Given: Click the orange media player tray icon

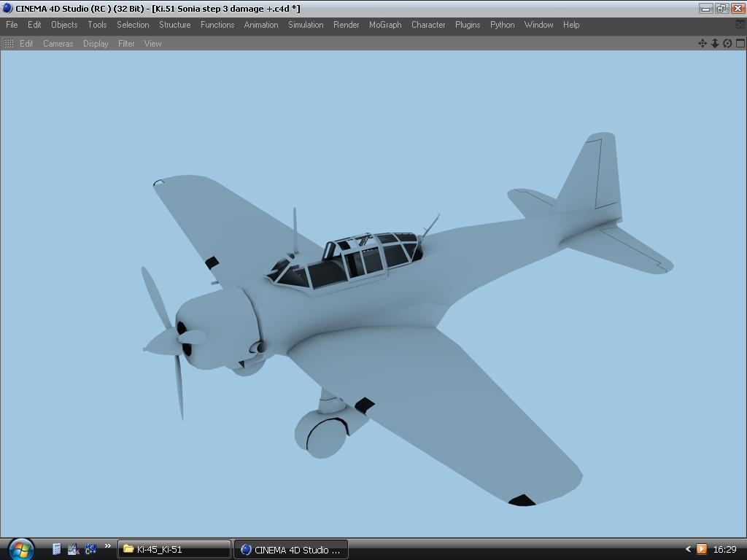Looking at the screenshot, I should (x=701, y=549).
